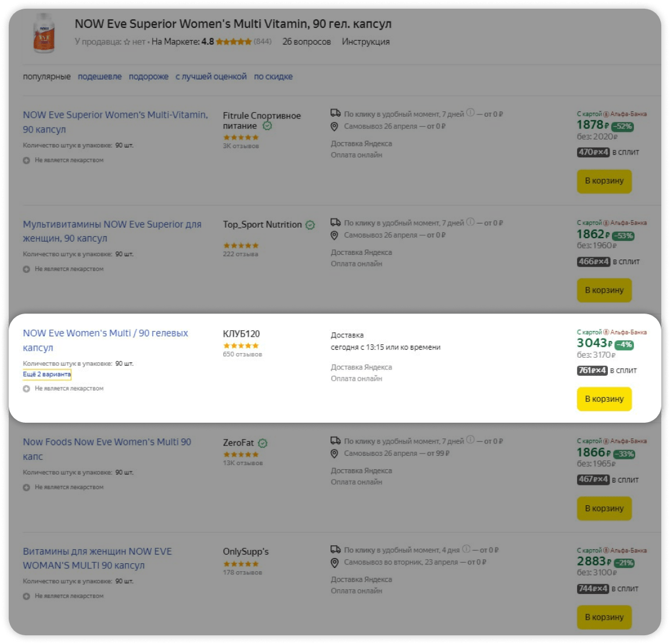
Task: Click the verified badge next to Top_Sport Nutrition
Action: 310,225
